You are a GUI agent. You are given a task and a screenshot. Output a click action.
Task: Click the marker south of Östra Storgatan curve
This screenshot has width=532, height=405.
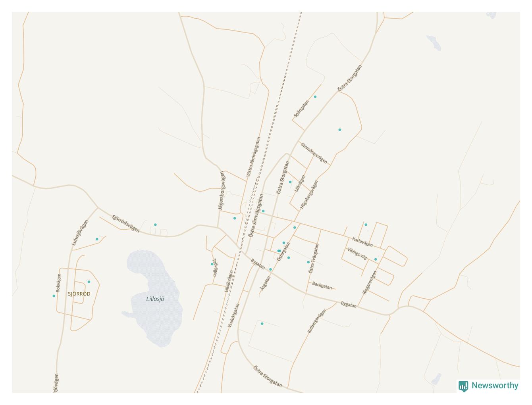pos(340,130)
